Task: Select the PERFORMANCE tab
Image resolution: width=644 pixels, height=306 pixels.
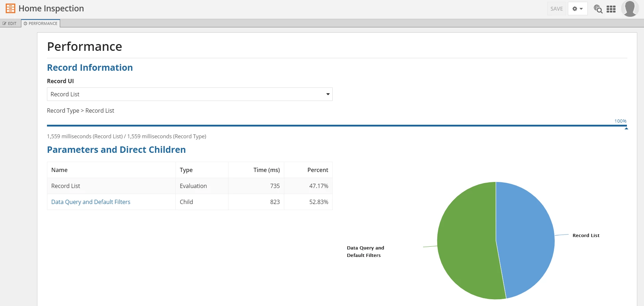Action: click(x=41, y=23)
